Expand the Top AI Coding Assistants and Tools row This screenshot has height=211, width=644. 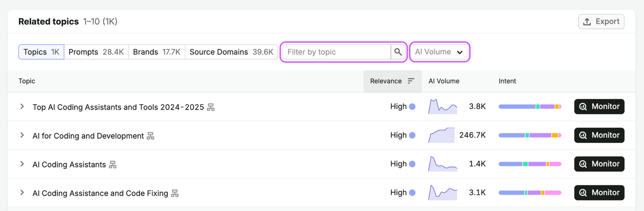pyautogui.click(x=22, y=107)
